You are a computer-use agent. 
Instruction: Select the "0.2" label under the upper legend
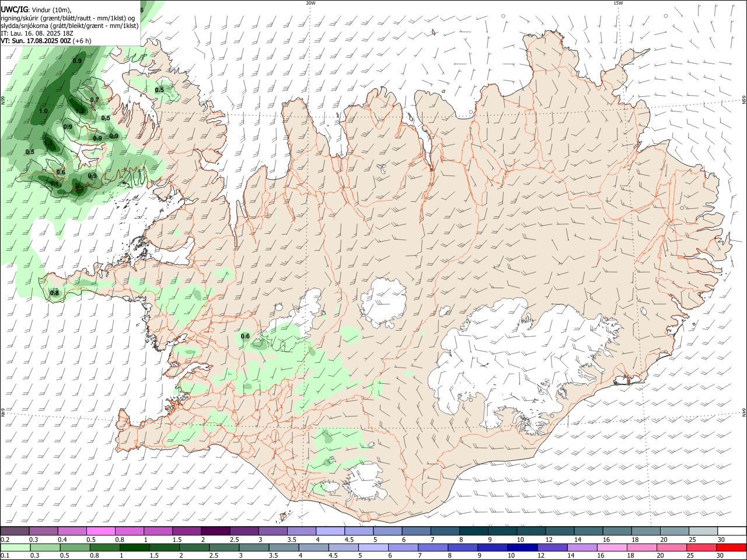[x=5, y=540]
